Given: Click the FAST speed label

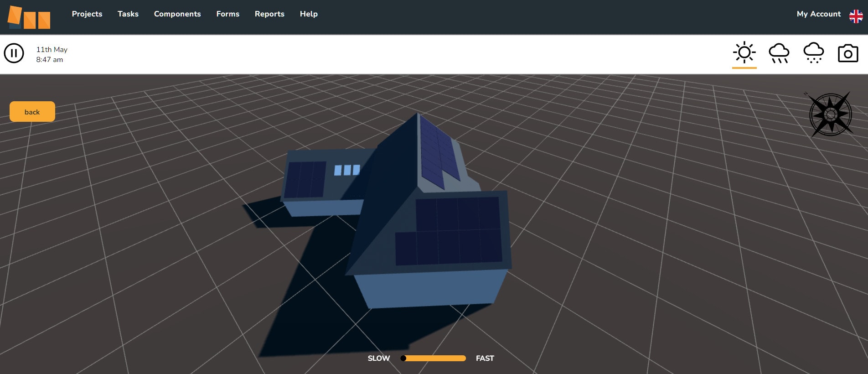Looking at the screenshot, I should pyautogui.click(x=485, y=358).
